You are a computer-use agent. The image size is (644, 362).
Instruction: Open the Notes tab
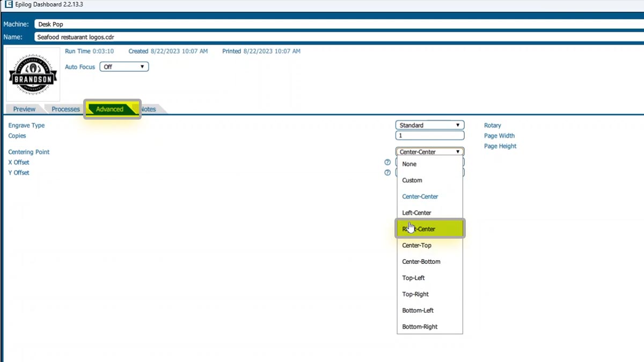149,109
